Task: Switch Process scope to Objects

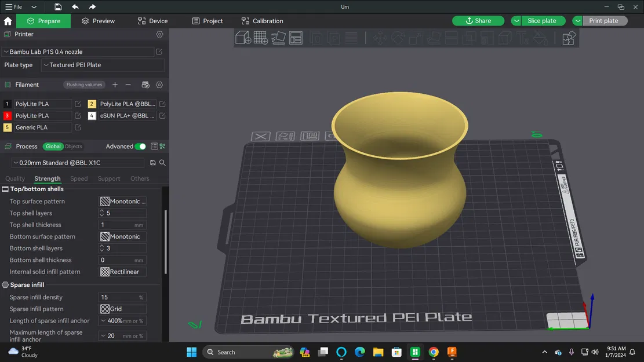Action: [x=73, y=146]
